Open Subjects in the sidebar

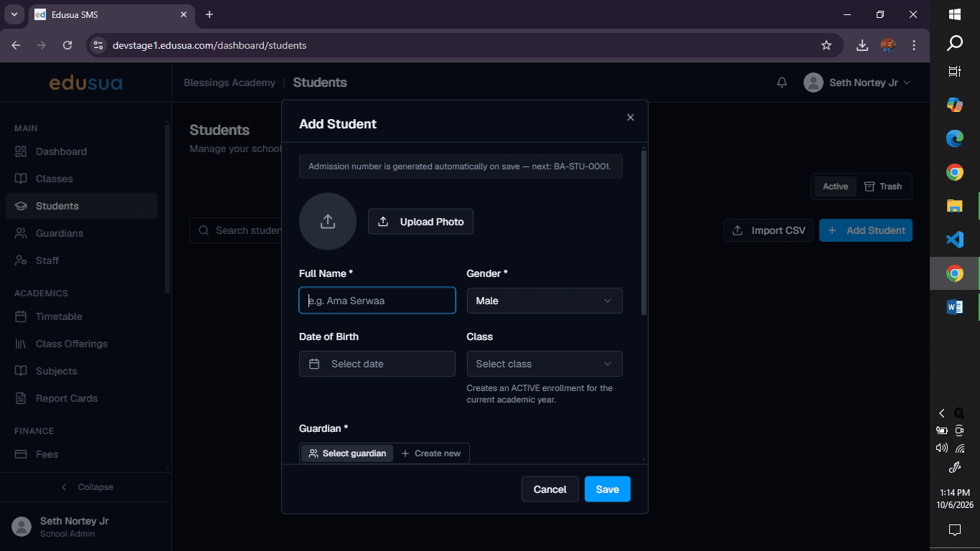(81, 371)
